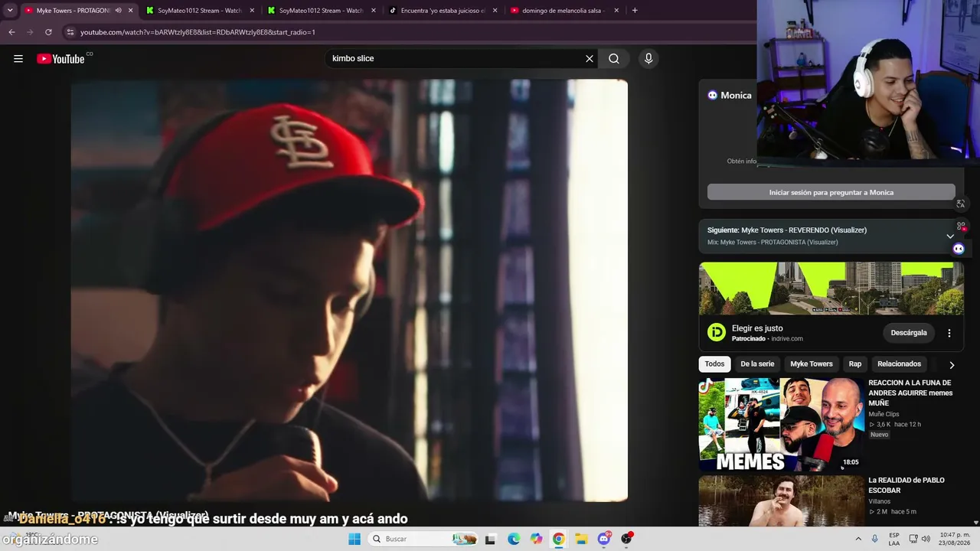The height and width of the screenshot is (551, 980).
Task: Expand the 'Siguiente' mix playlist panel
Action: point(950,236)
